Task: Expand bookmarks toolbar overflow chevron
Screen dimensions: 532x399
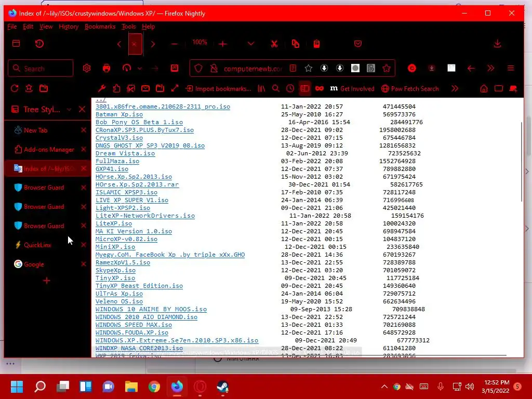Action: coord(455,88)
